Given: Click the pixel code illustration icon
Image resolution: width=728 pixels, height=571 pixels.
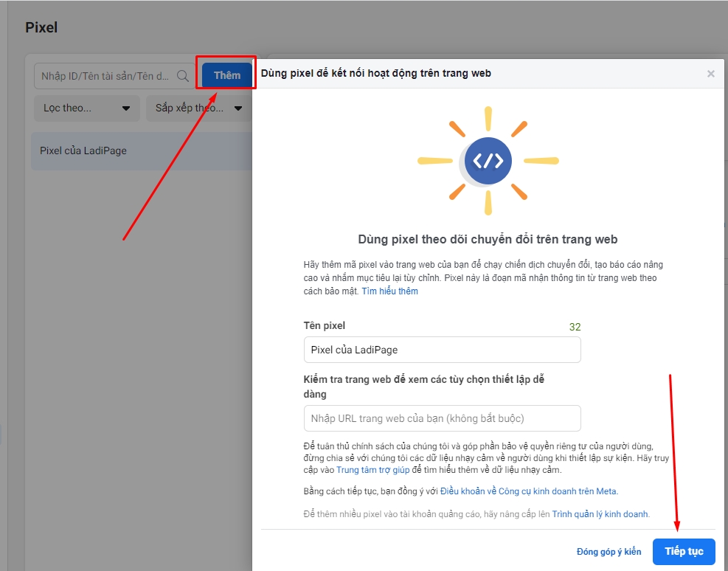Looking at the screenshot, I should coord(488,160).
